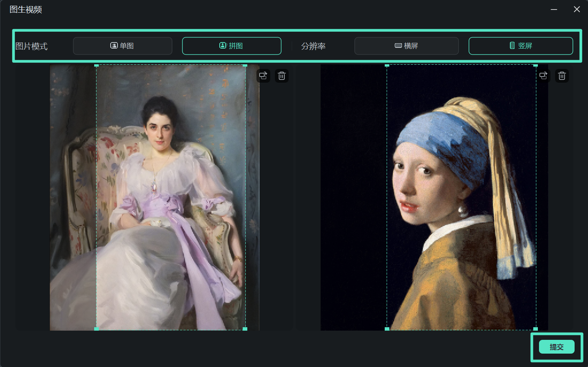This screenshot has height=367, width=588.
Task: Close the 图生视频 dialog
Action: 577,10
